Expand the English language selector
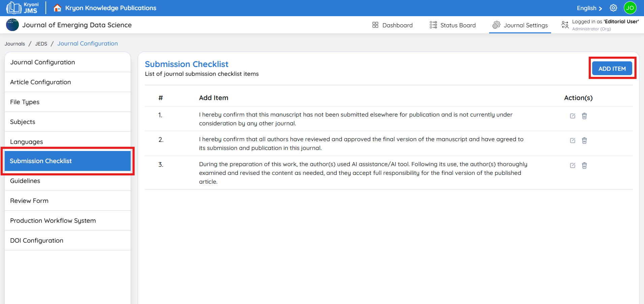The image size is (644, 304). pos(589,8)
